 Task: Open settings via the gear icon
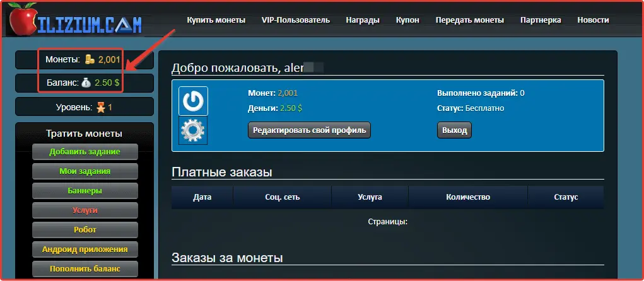tap(193, 130)
